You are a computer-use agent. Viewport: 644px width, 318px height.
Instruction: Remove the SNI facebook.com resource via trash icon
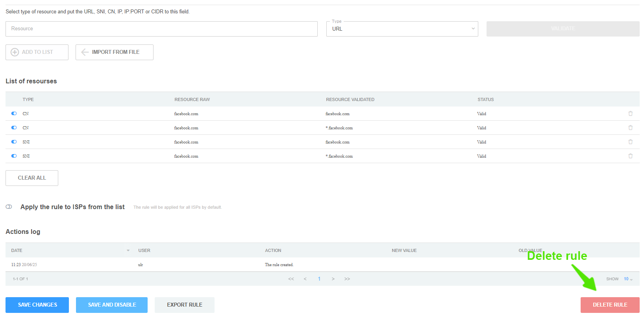pos(630,142)
